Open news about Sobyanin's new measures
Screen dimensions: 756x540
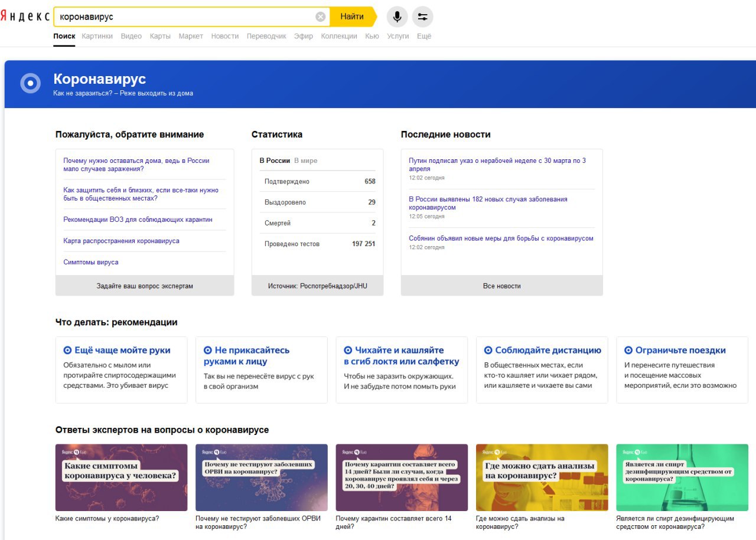pyautogui.click(x=501, y=238)
